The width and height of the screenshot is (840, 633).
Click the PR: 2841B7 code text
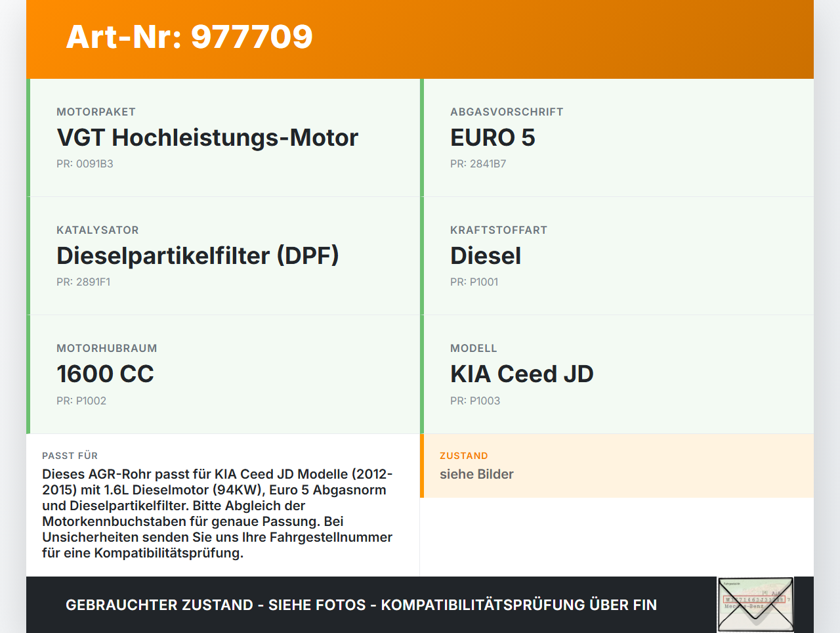478,164
